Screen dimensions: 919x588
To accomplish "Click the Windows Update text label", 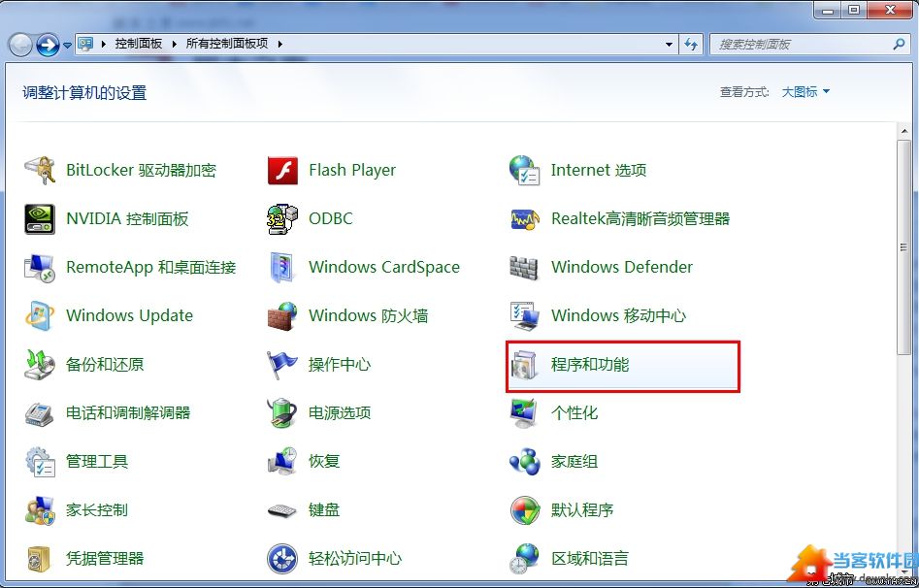I will (129, 316).
